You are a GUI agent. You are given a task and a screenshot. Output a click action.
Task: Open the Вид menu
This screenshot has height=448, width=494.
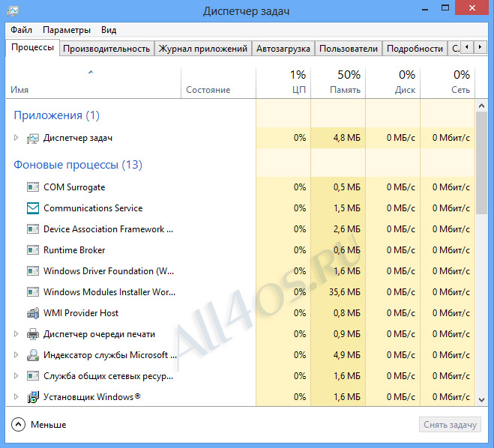pos(109,30)
